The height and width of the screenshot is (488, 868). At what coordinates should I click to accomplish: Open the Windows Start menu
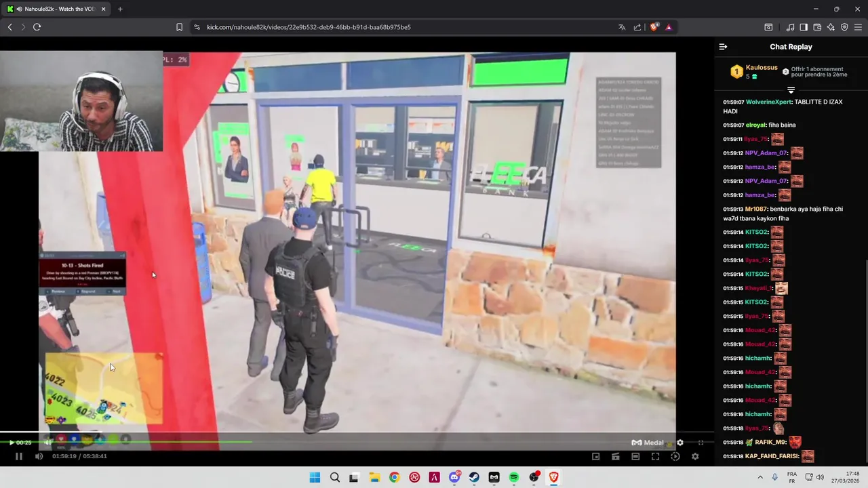pos(315,477)
